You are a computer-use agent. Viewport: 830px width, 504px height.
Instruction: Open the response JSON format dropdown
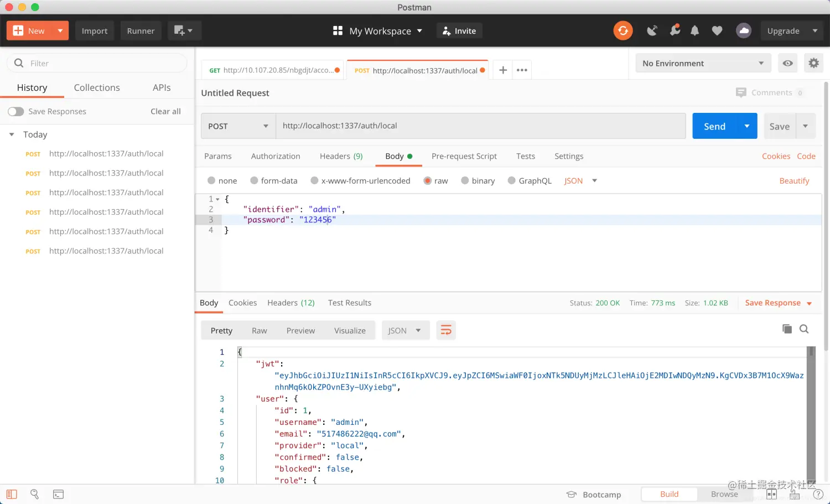pos(406,330)
